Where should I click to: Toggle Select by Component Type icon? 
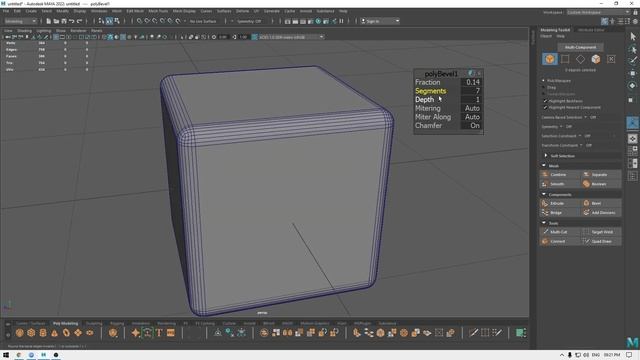117,21
